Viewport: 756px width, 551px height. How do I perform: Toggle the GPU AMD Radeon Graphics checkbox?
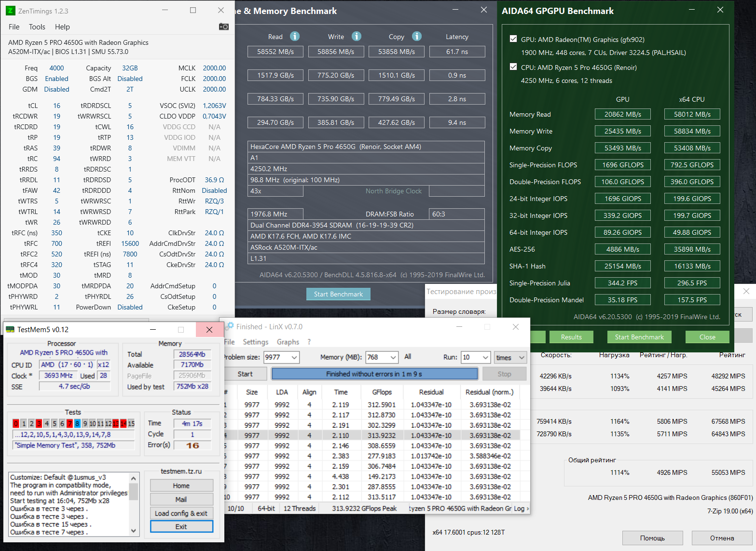point(513,39)
